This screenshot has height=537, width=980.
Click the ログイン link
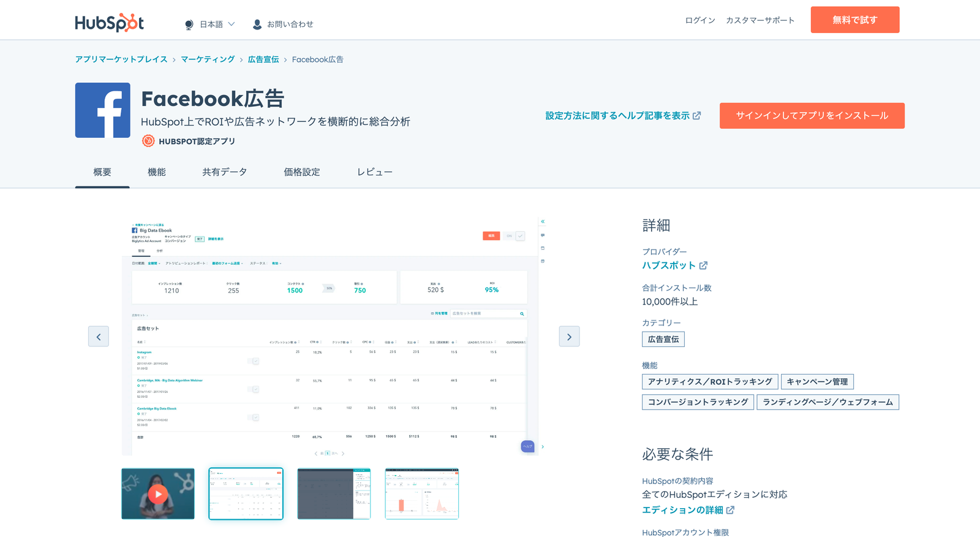click(x=700, y=20)
